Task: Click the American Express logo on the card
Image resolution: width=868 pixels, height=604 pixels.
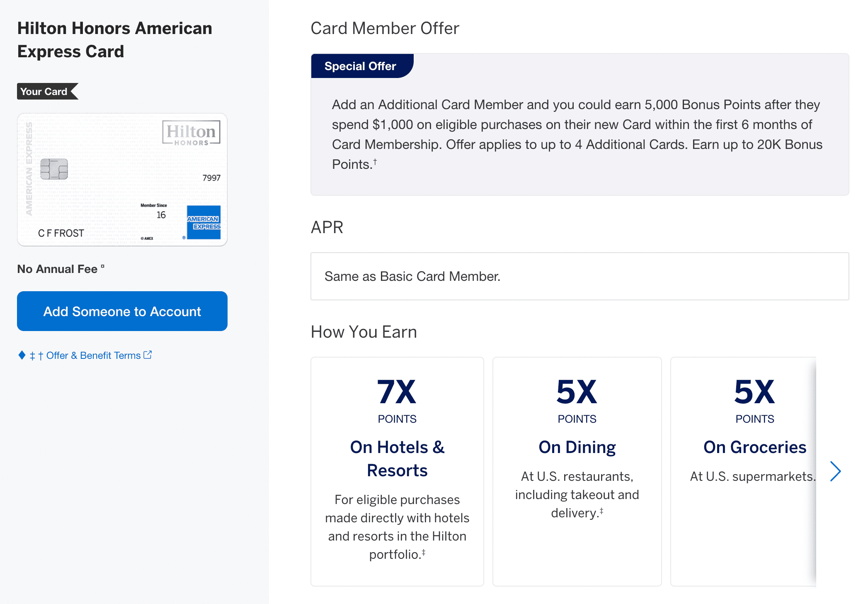Action: coord(204,222)
